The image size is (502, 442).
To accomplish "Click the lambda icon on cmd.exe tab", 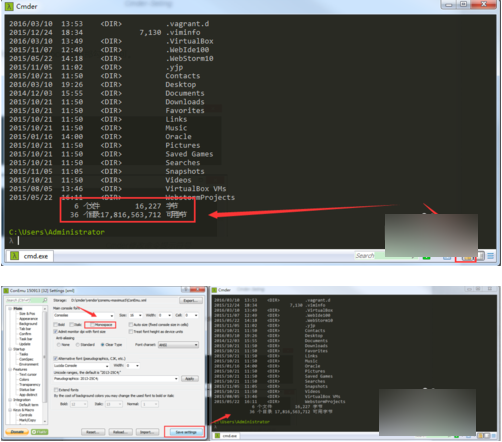I will click(14, 256).
